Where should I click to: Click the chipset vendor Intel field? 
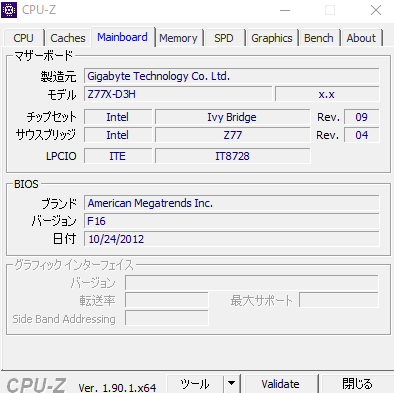click(118, 117)
